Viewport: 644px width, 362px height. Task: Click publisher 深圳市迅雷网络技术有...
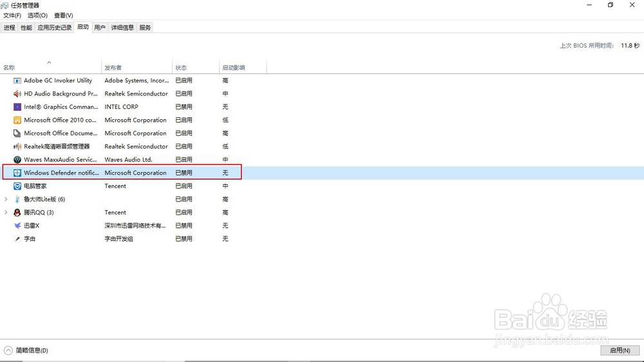135,225
